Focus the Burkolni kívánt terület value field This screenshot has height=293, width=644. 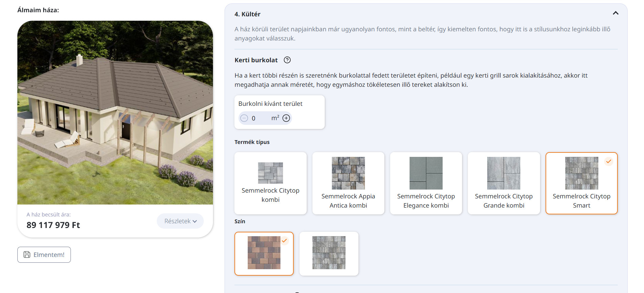tap(260, 118)
